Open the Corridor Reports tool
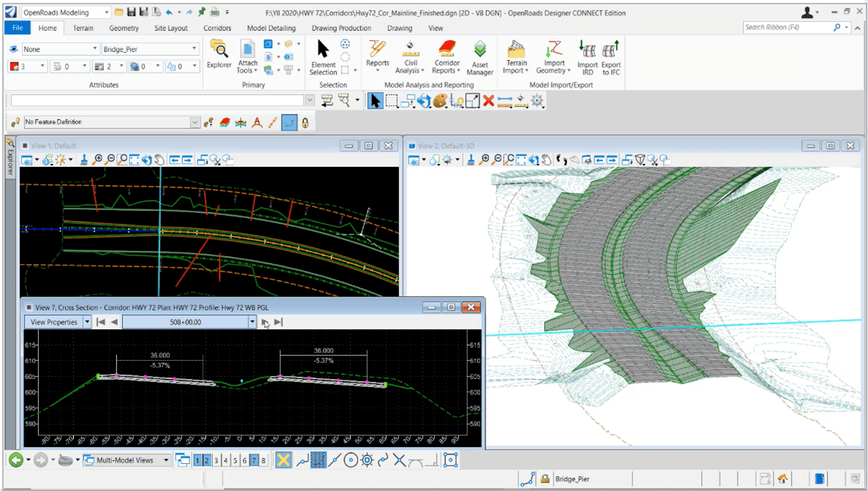Screen dimensions: 868x491 pyautogui.click(x=446, y=57)
